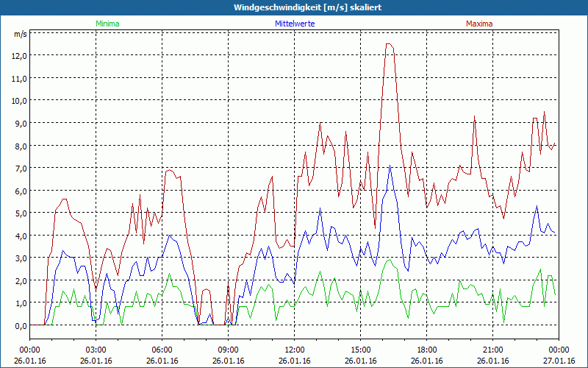
Task: Select the 18:00 time axis marker
Action: 427,350
